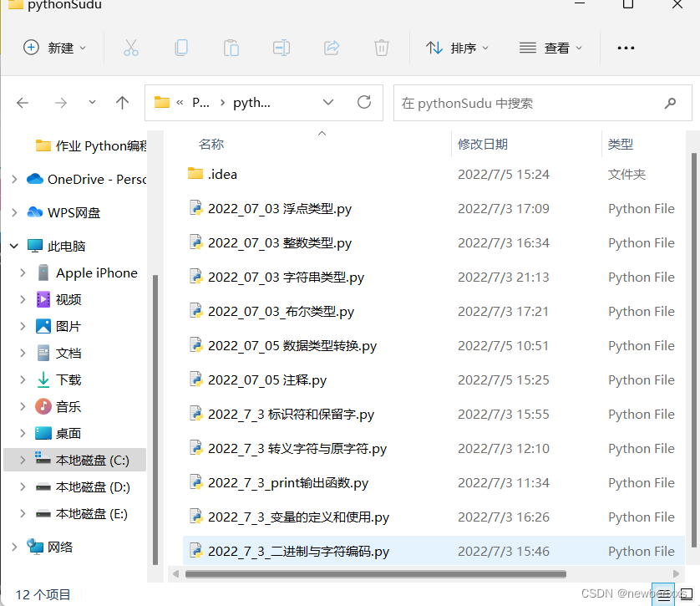Open the 排序 sorting options

click(x=458, y=48)
